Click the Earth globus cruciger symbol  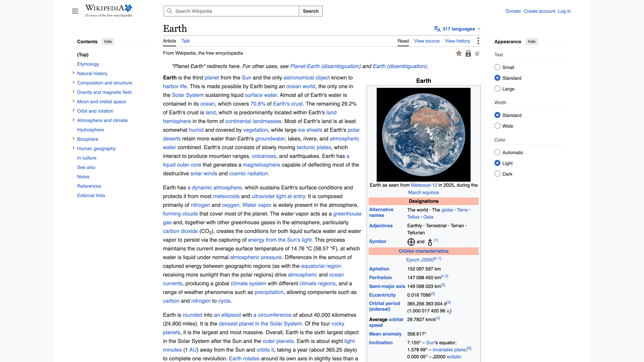pos(430,242)
